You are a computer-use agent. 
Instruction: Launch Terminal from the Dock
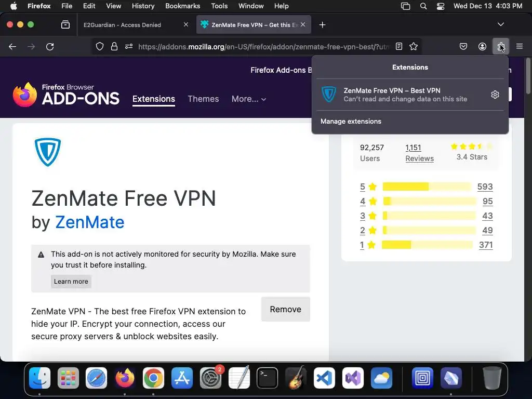tap(268, 378)
